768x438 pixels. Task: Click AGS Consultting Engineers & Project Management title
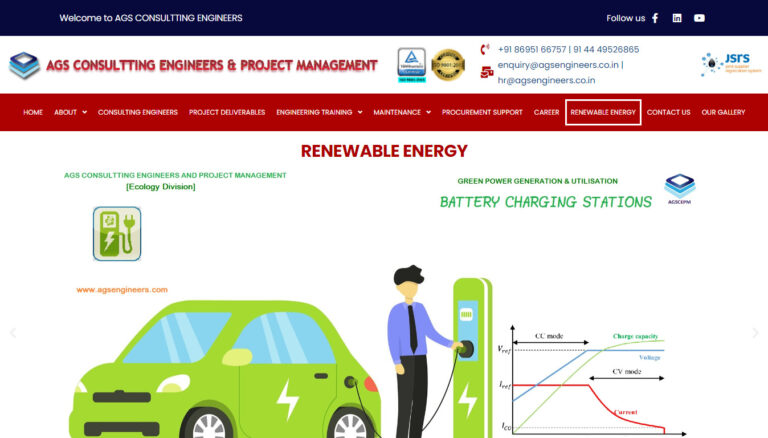(x=212, y=65)
